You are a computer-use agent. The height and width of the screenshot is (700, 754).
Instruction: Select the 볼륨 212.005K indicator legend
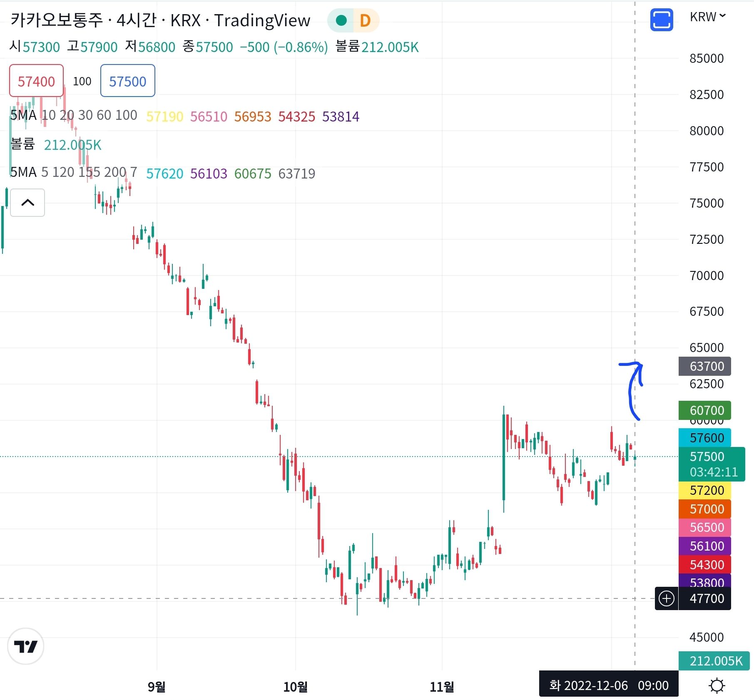click(56, 144)
